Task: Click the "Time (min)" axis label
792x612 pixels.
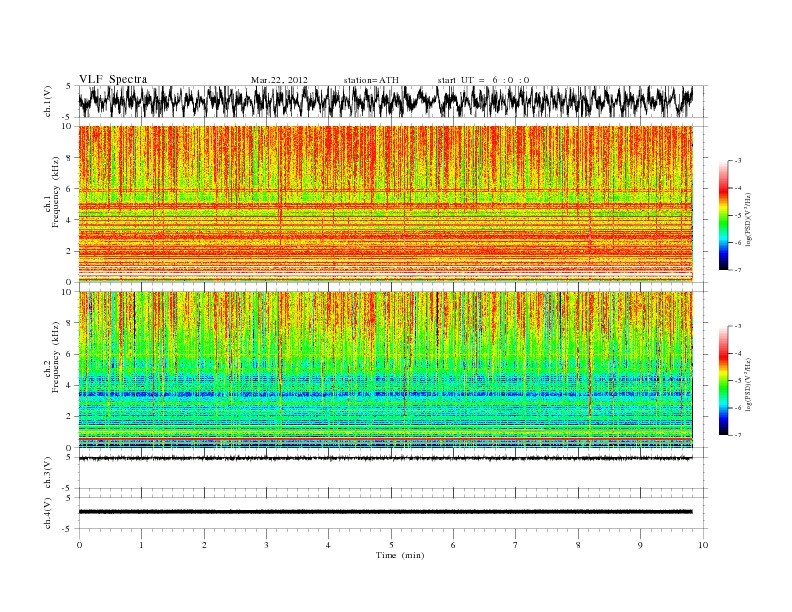Action: point(400,555)
